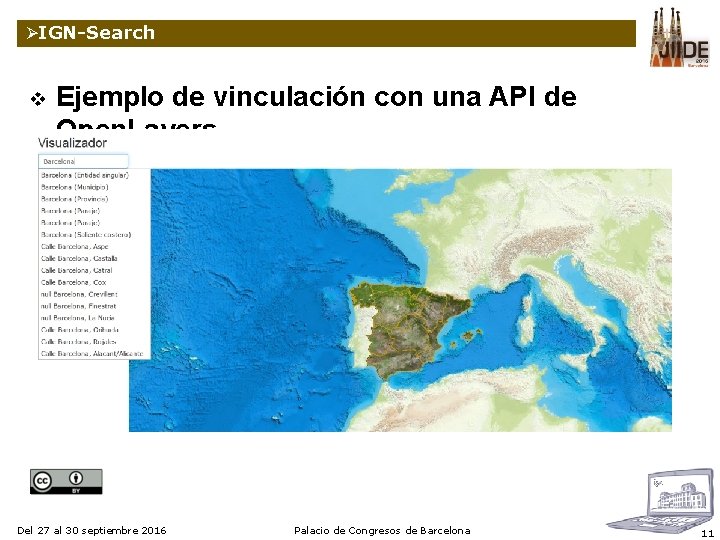Viewport: 720px width, 540px height.
Task: Click the JIIDE 2016 Barcelona logo
Action: 679,38
